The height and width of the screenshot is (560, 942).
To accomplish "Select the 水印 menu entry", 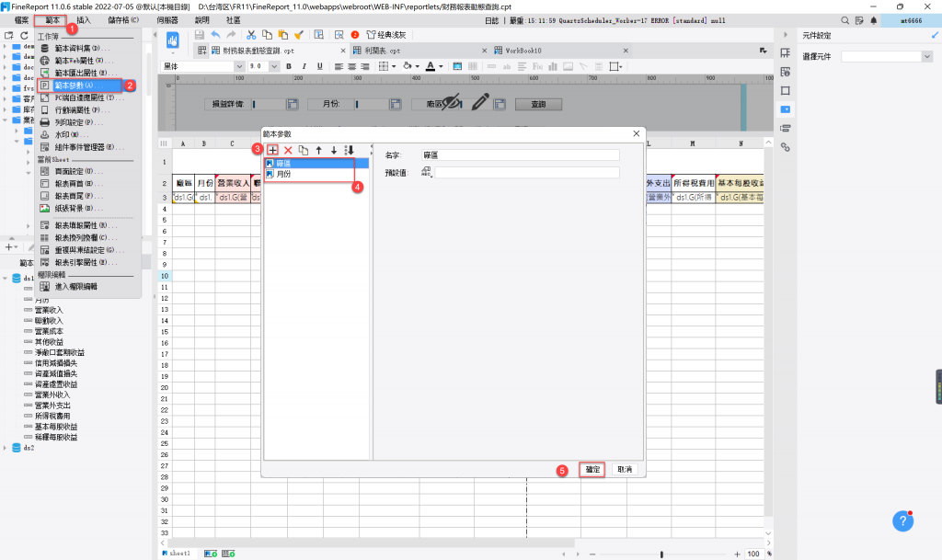I will (x=71, y=135).
